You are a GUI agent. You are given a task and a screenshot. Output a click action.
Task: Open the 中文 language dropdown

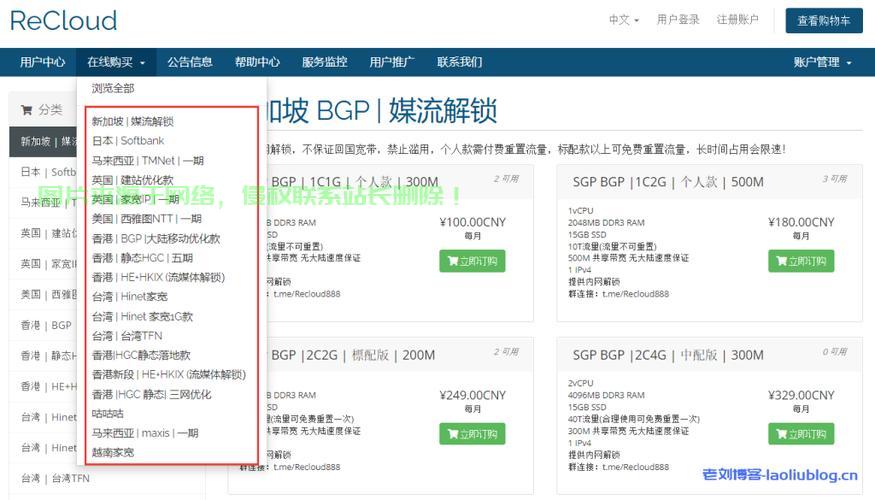623,20
